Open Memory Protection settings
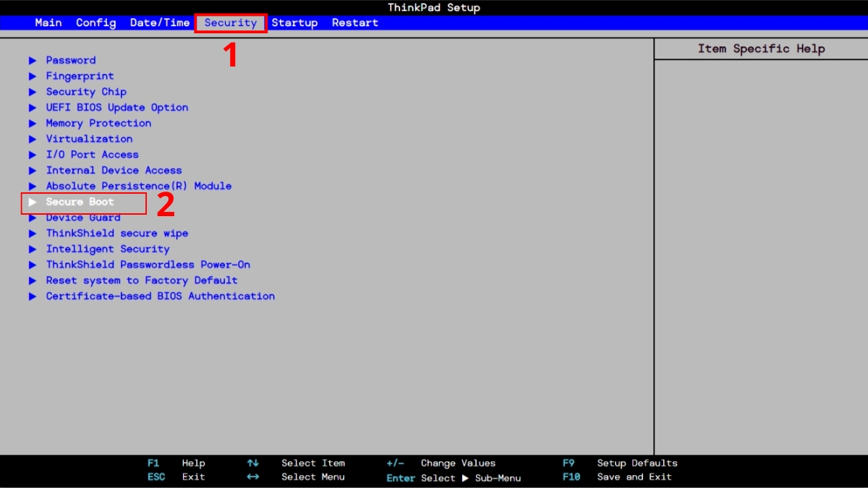The width and height of the screenshot is (868, 488). tap(98, 123)
